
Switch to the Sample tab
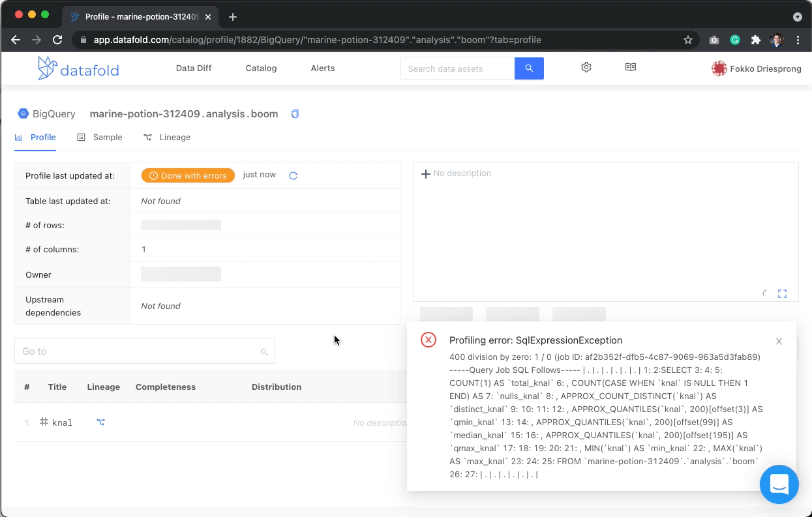point(100,137)
